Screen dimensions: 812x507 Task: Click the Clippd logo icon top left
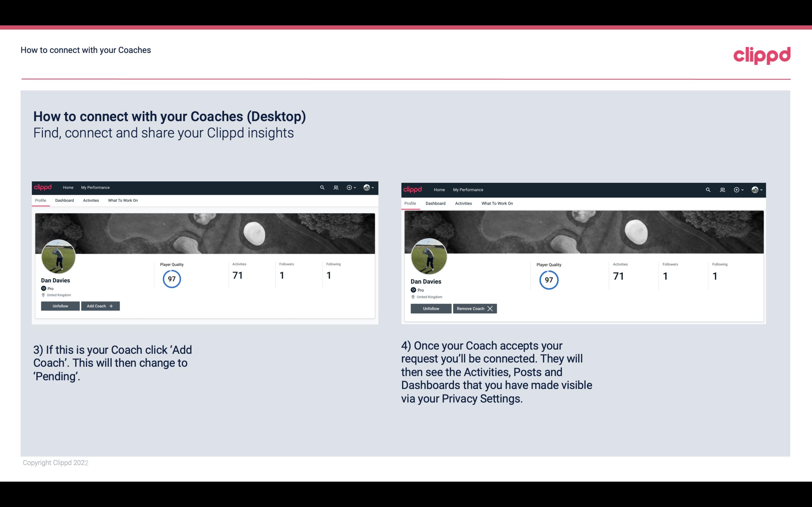click(x=44, y=188)
